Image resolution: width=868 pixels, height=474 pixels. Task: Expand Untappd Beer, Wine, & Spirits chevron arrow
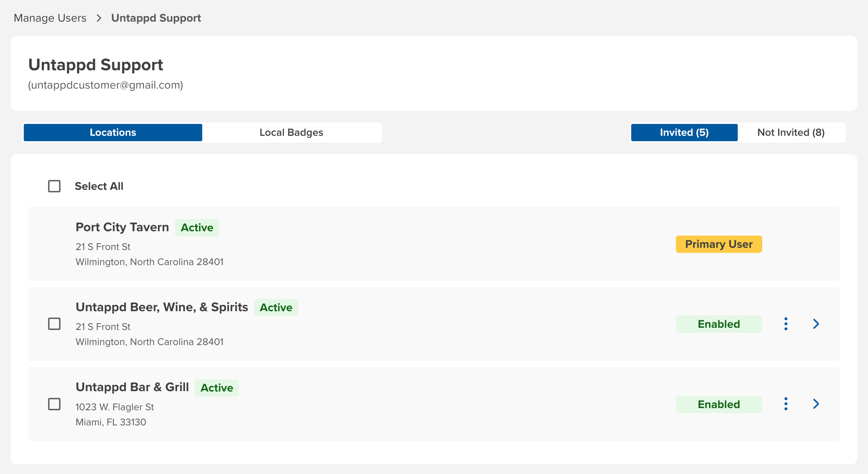[x=816, y=324]
